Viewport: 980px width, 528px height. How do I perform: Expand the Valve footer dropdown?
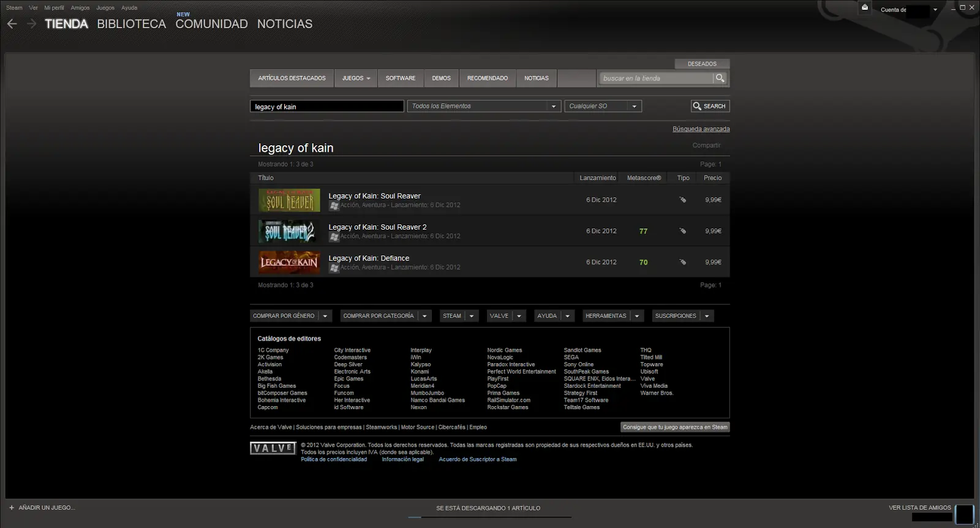click(519, 316)
